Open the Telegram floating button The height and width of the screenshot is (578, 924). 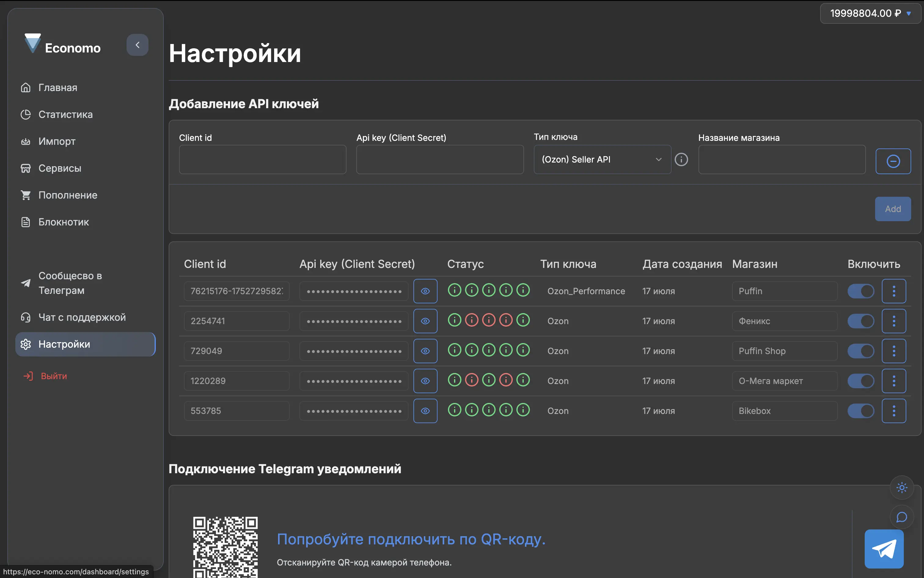click(x=884, y=549)
